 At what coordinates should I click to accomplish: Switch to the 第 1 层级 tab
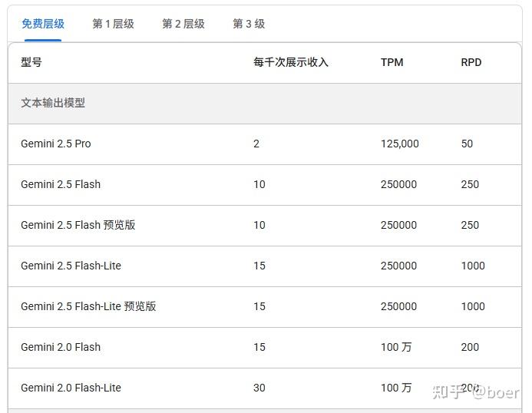(x=114, y=24)
